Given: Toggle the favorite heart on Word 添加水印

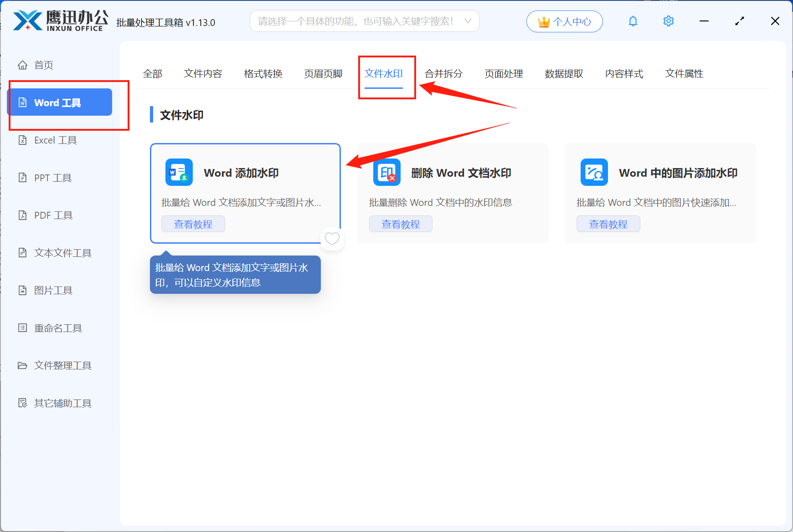Looking at the screenshot, I should pyautogui.click(x=332, y=239).
